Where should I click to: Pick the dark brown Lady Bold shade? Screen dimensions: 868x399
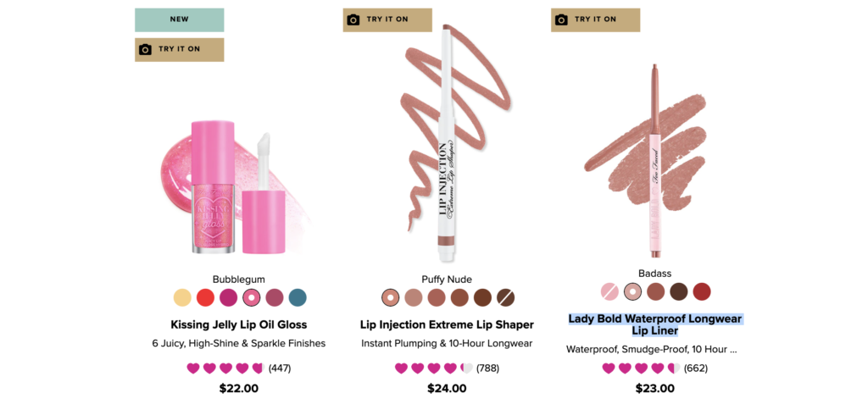click(x=679, y=291)
